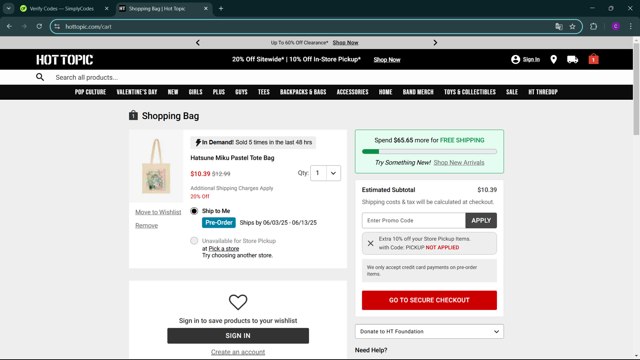This screenshot has height=360, width=640.
Task: Click Move to Wishlist link
Action: click(x=158, y=212)
